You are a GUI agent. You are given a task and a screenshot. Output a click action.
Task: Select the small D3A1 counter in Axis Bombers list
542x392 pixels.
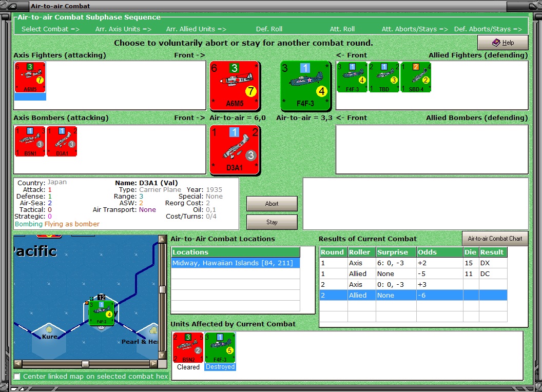click(62, 142)
